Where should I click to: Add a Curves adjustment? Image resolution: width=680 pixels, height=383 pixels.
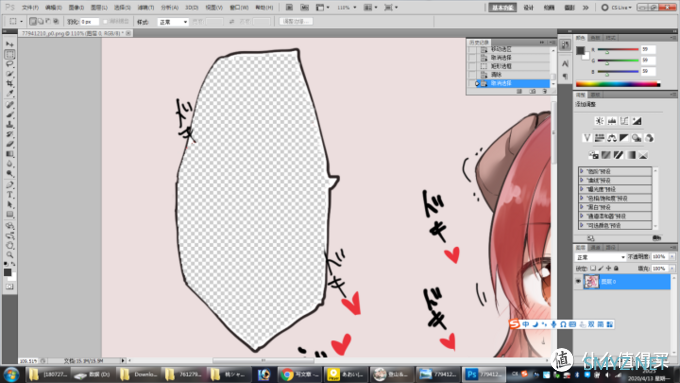(624, 121)
